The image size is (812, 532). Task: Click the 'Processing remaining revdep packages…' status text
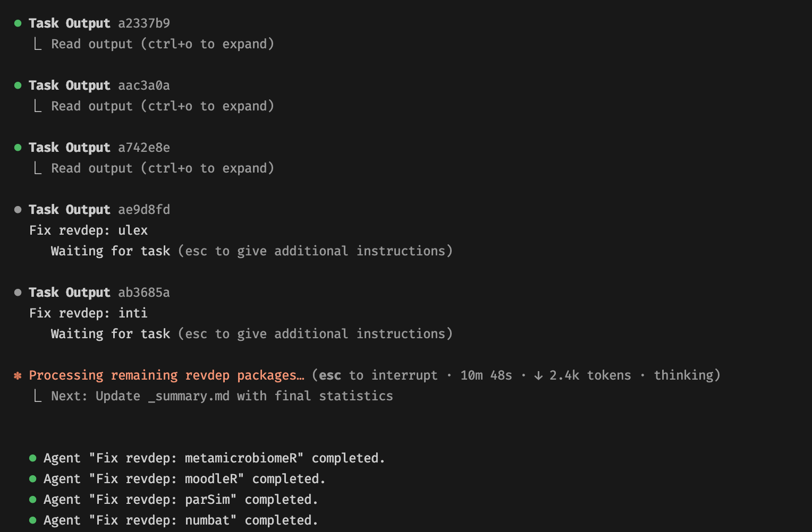166,375
